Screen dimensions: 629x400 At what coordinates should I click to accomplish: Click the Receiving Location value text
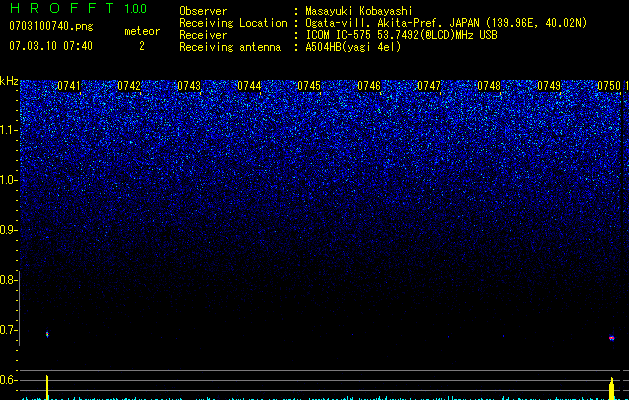[446, 23]
